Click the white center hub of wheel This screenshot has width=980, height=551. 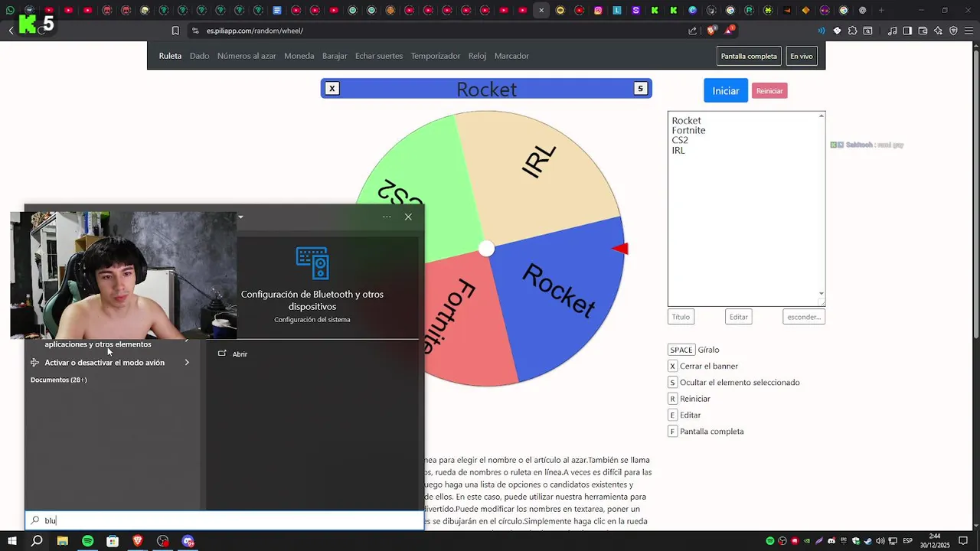pos(486,249)
